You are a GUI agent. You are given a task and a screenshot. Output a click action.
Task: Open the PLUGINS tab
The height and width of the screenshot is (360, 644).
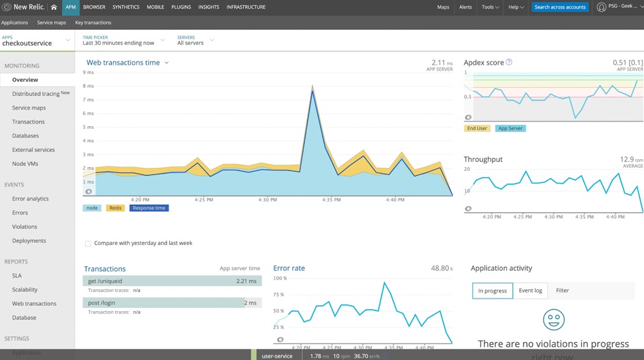(x=181, y=7)
